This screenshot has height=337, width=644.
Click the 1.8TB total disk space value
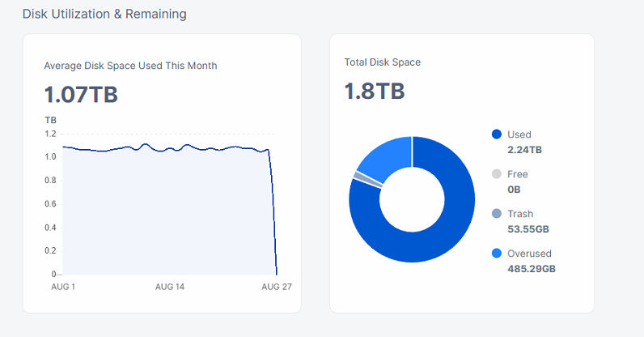[x=375, y=91]
